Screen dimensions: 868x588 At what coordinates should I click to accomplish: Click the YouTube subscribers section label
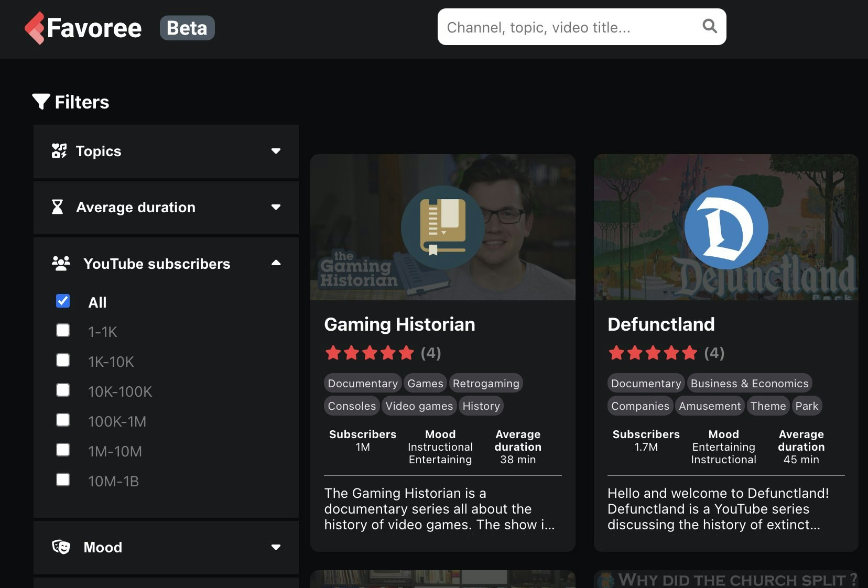pyautogui.click(x=157, y=264)
